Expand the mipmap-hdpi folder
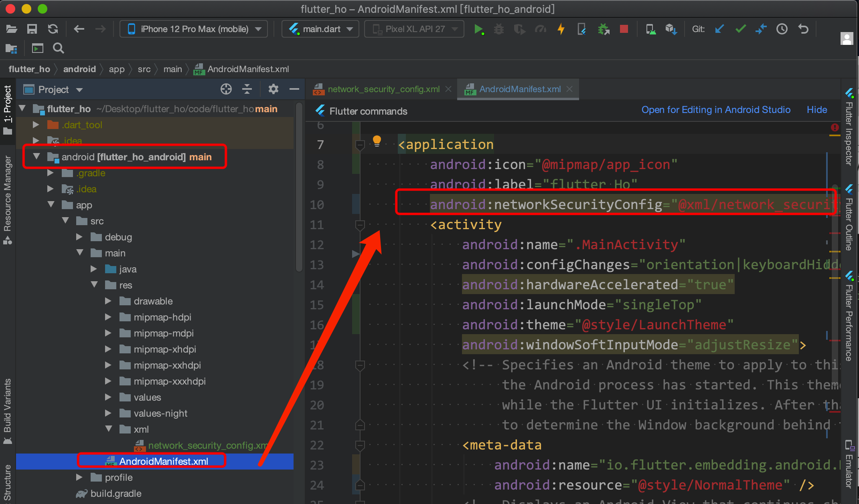 coord(108,317)
